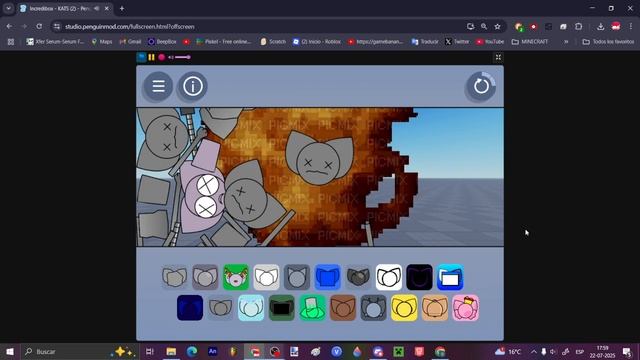The width and height of the screenshot is (640, 360).
Task: Launch Adobe Animate from the taskbar
Action: [x=213, y=351]
